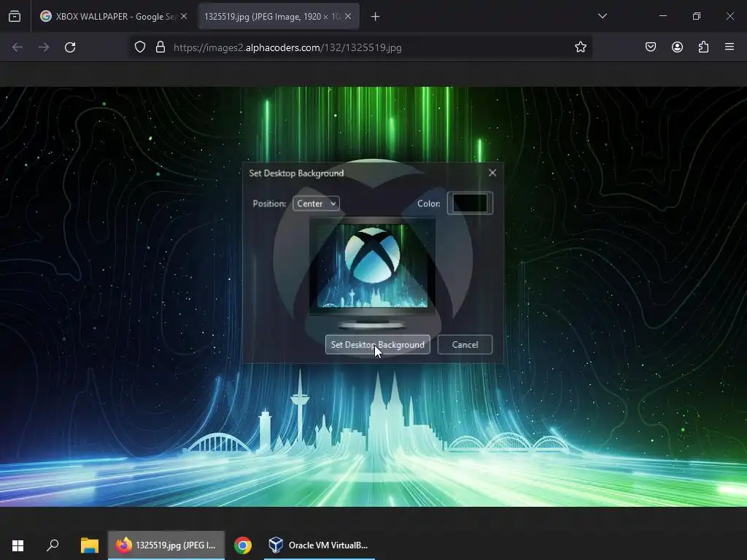Close the XBOX WALLPAPER Google Search tab
This screenshot has height=560, width=747.
[184, 16]
